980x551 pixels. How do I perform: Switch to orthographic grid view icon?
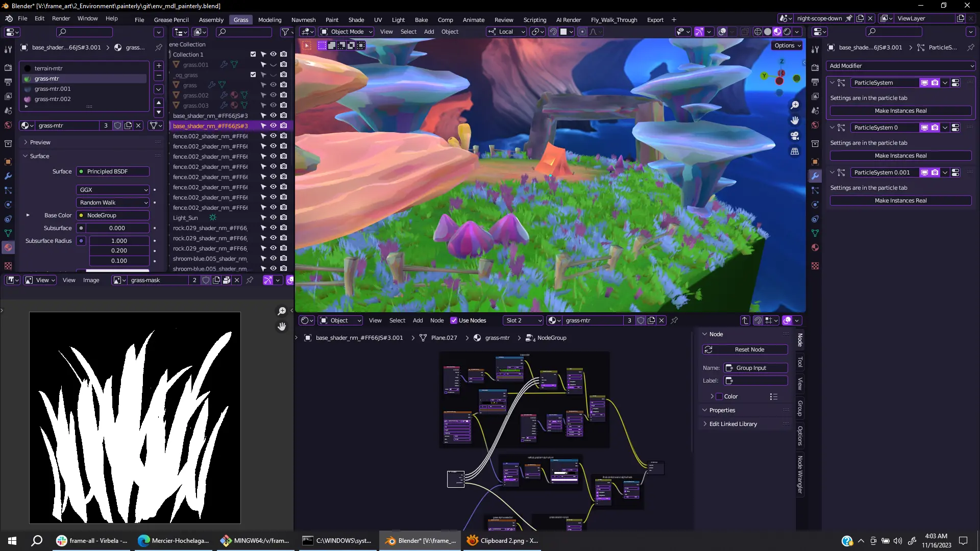(795, 152)
